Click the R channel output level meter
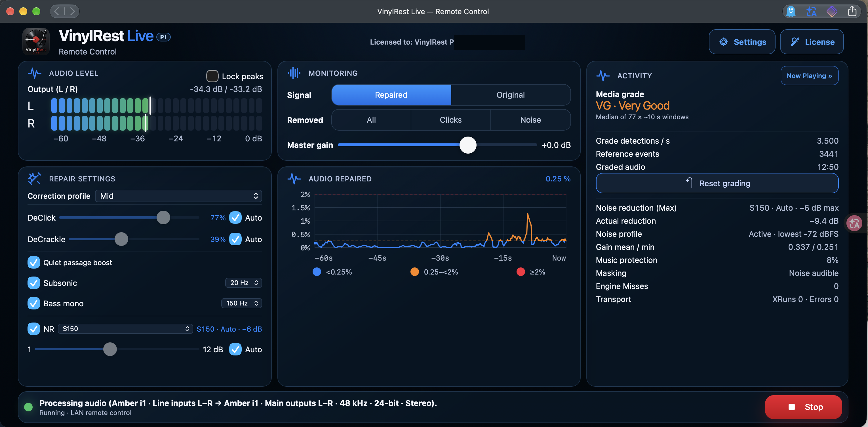Image resolution: width=868 pixels, height=427 pixels. click(157, 123)
